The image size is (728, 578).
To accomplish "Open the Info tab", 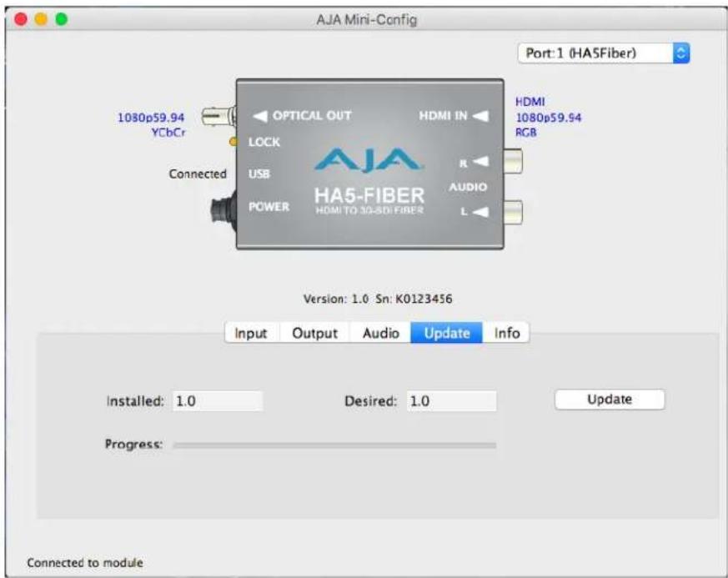I will [506, 333].
